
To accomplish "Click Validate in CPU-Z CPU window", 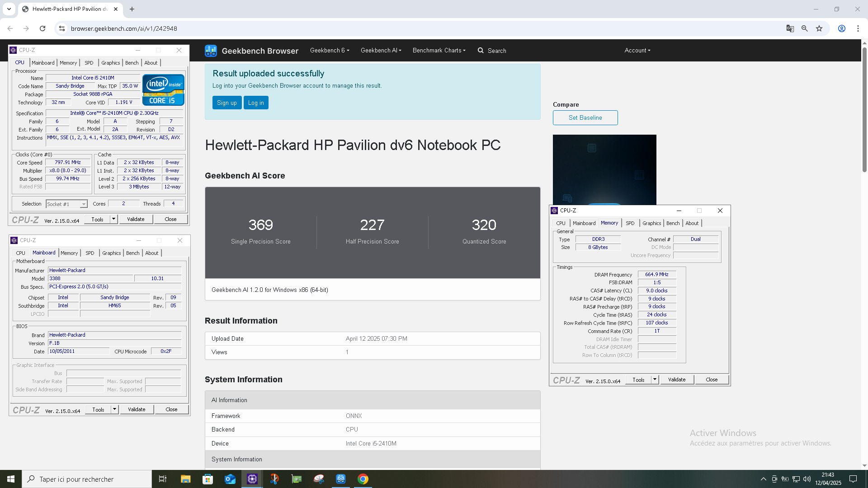I will point(136,219).
